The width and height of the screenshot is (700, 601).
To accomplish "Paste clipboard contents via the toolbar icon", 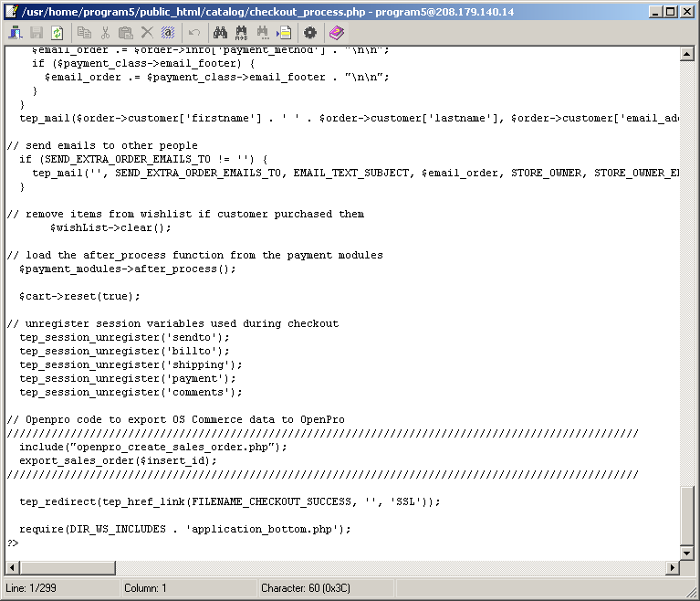I will coord(126,33).
